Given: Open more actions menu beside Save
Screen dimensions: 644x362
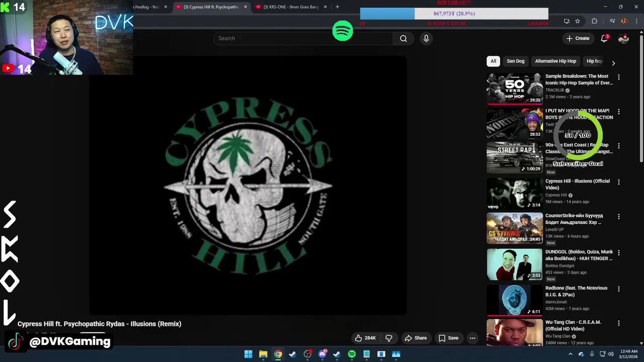Looking at the screenshot, I should click(x=472, y=338).
